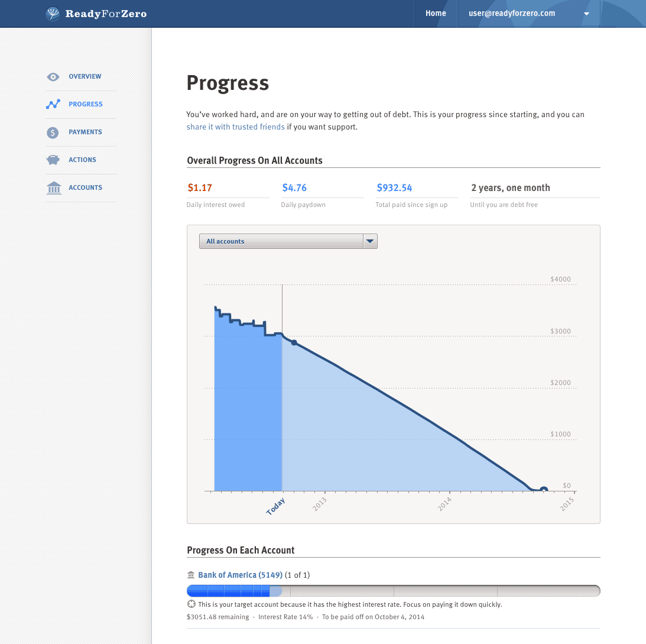The height and width of the screenshot is (644, 646).
Task: Click the Until you are debt free label
Action: tap(504, 205)
